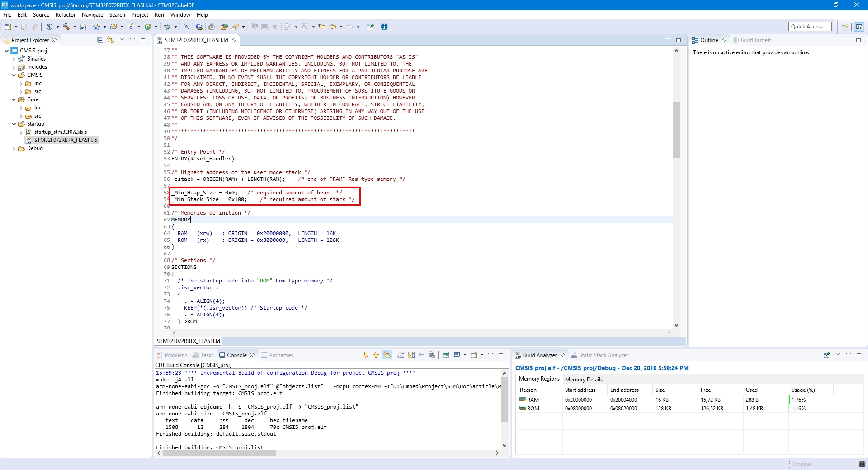Click the Quick Access search field
The image size is (868, 470).
[x=810, y=27]
